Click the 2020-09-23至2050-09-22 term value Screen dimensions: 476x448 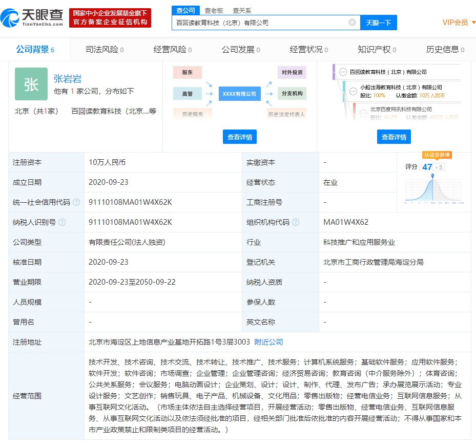[132, 282]
